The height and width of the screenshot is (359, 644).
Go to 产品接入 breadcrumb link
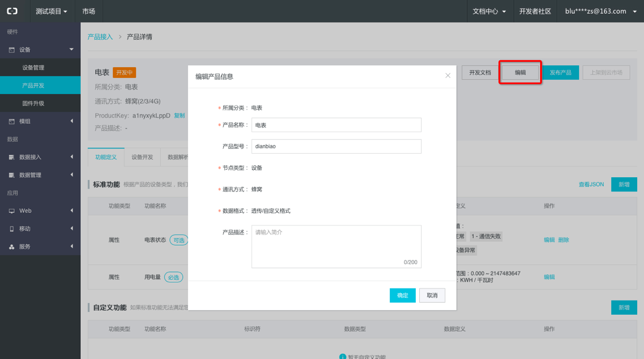coord(100,37)
